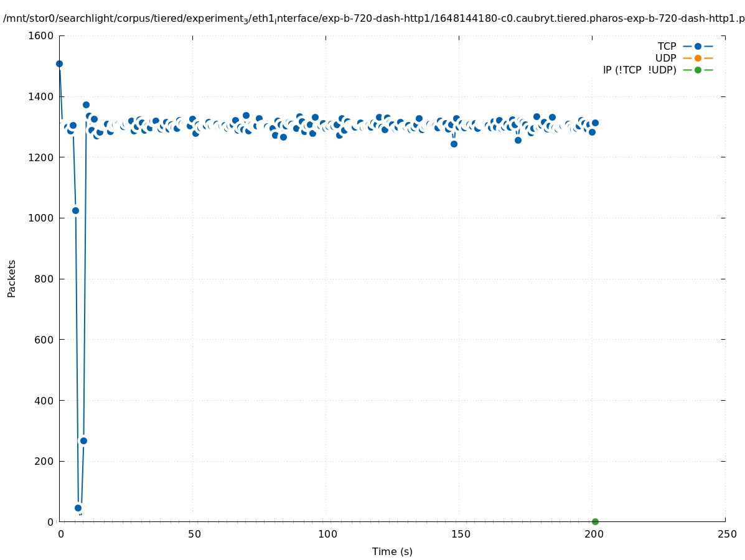Click the "Time (s)" x-axis label
The image size is (745, 560).
point(392,551)
